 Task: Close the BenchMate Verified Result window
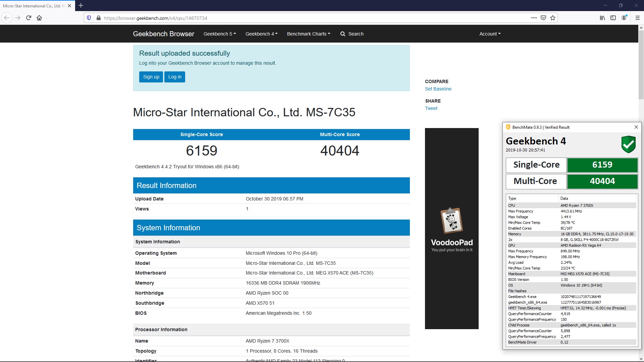tap(636, 127)
